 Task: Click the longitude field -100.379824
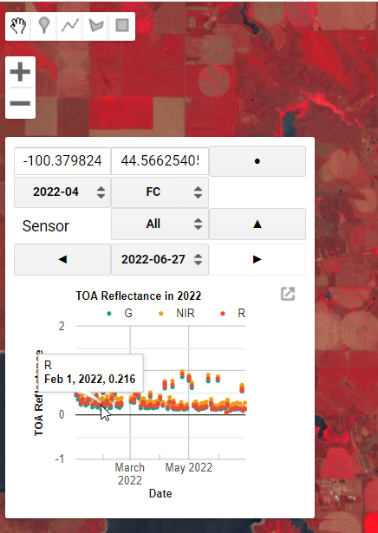tap(62, 161)
